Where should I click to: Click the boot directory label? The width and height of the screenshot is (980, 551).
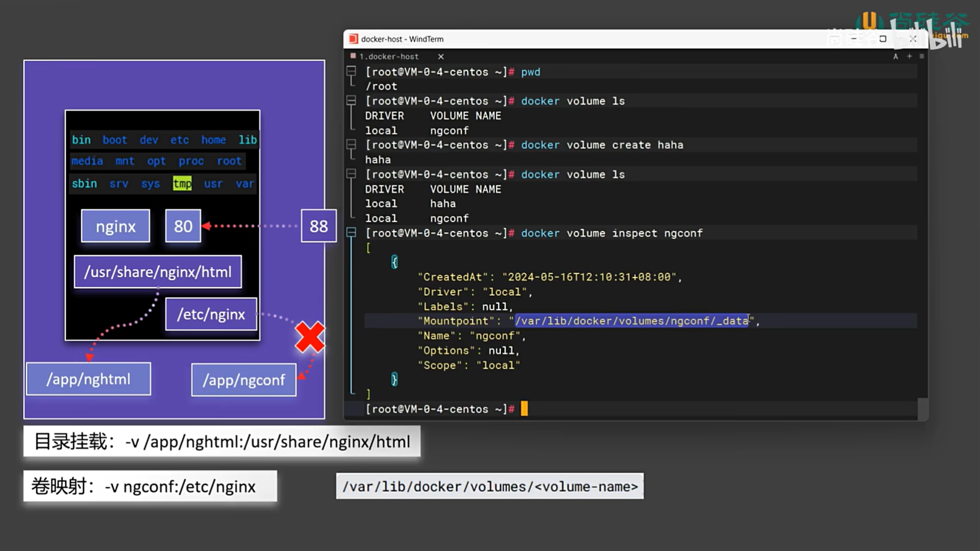point(115,140)
